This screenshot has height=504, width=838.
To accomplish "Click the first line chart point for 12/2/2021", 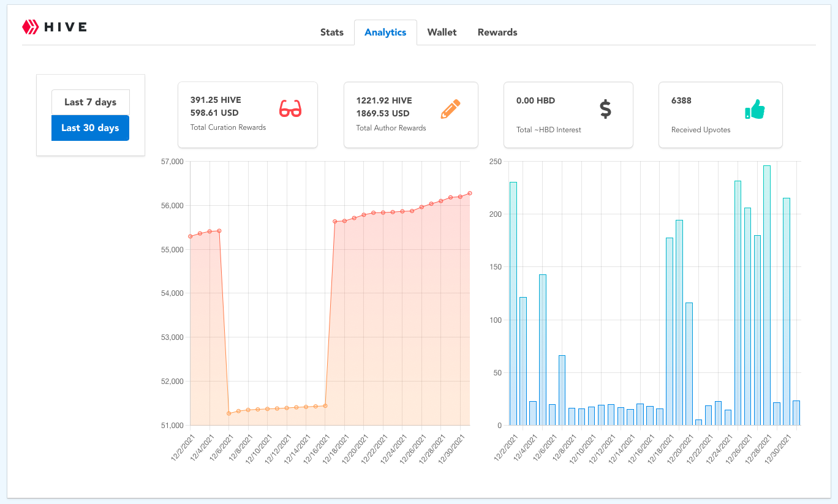I will tap(191, 236).
